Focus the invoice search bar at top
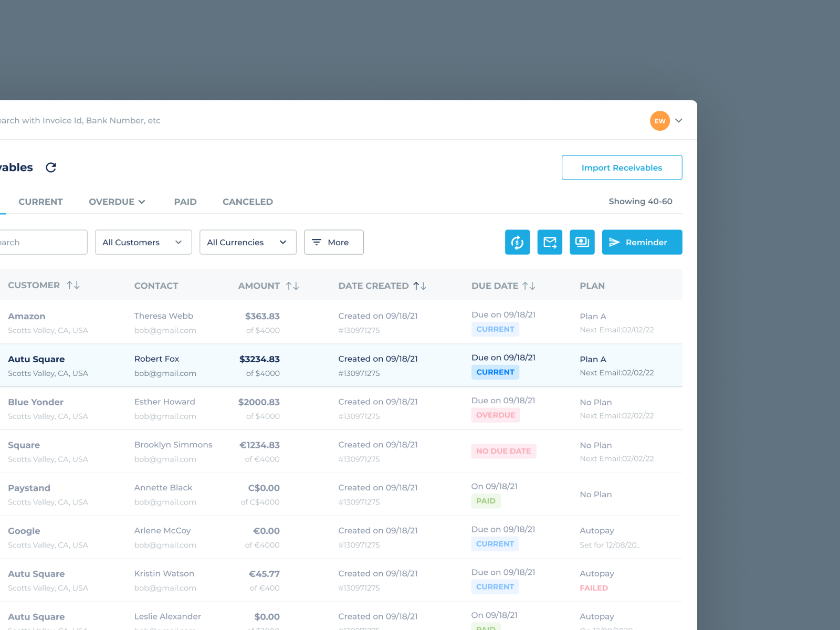 pos(80,120)
